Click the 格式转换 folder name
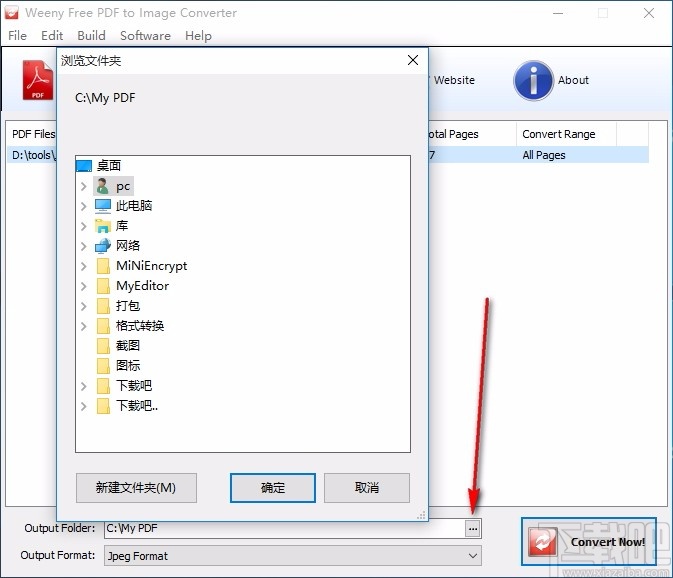The width and height of the screenshot is (673, 578). 140,326
